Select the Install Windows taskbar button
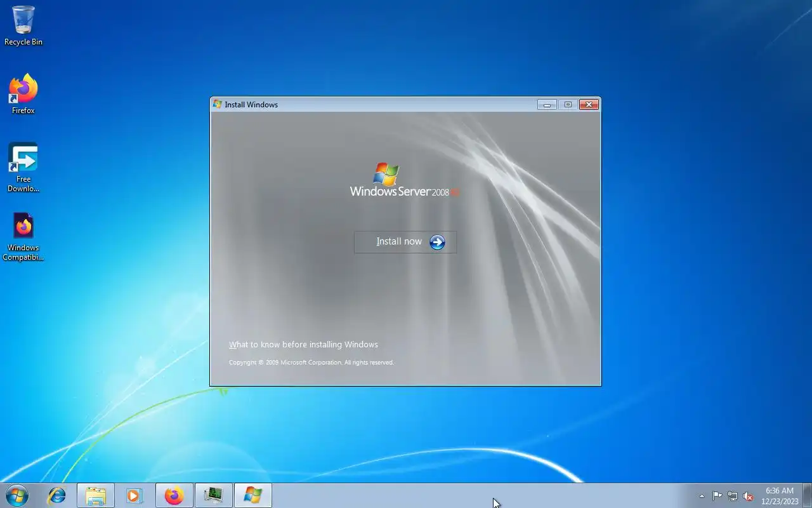The image size is (812, 508). [252, 495]
